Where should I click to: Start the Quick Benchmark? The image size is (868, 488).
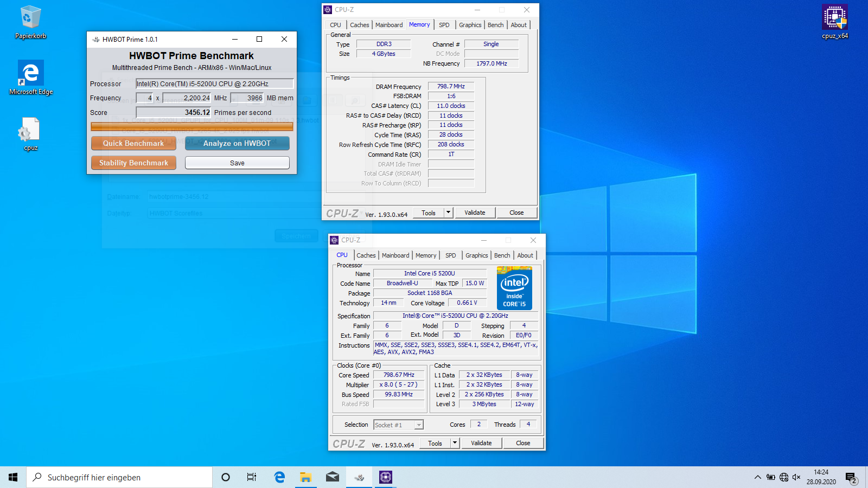coord(133,143)
